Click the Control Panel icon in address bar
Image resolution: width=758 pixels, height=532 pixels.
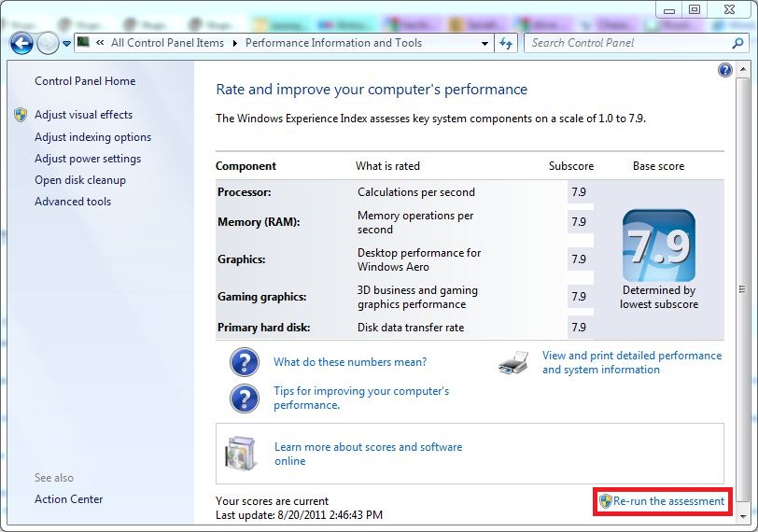point(84,43)
